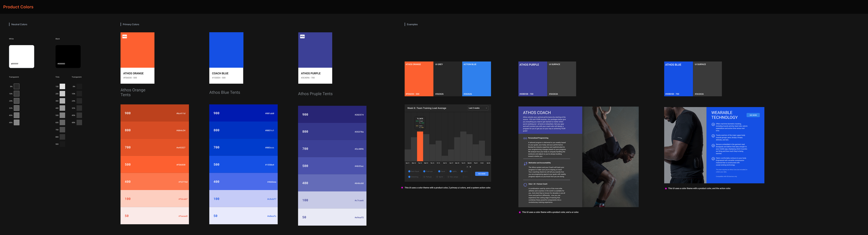Select orange tint 100 #fdcebf

point(155,199)
